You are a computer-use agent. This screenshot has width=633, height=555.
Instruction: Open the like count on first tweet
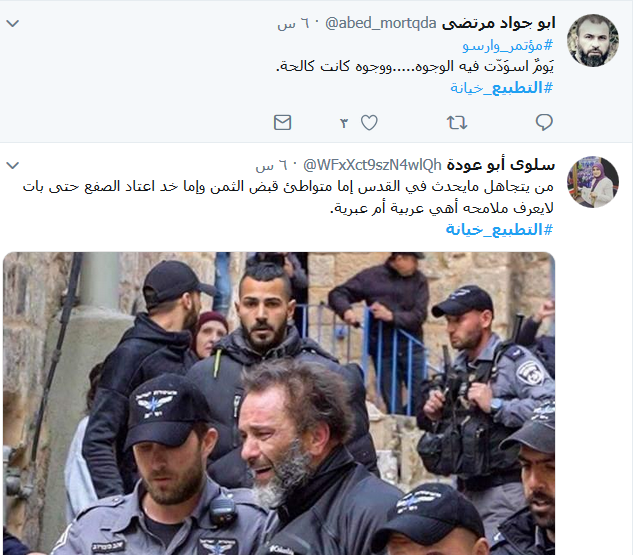[344, 123]
